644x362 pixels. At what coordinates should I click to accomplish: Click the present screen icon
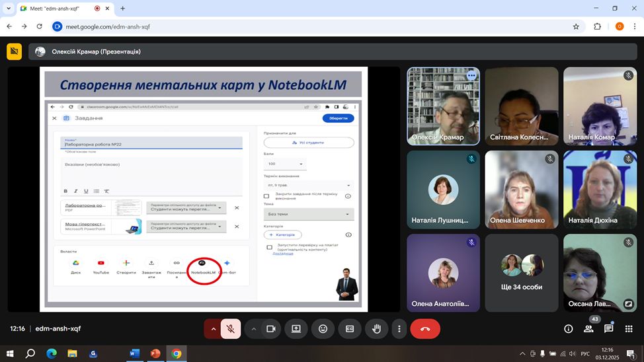[x=296, y=328]
